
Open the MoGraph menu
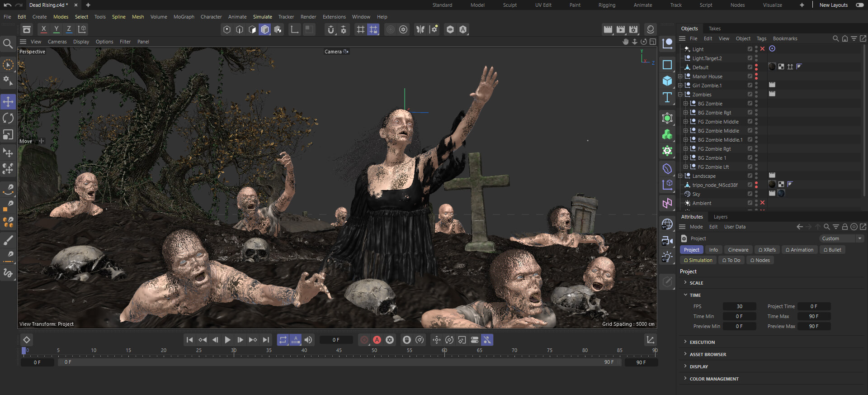pos(184,17)
